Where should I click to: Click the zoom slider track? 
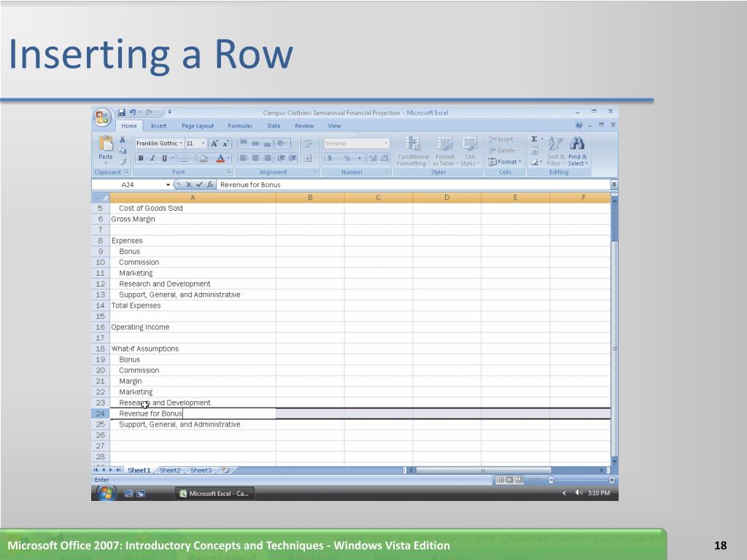pos(581,480)
